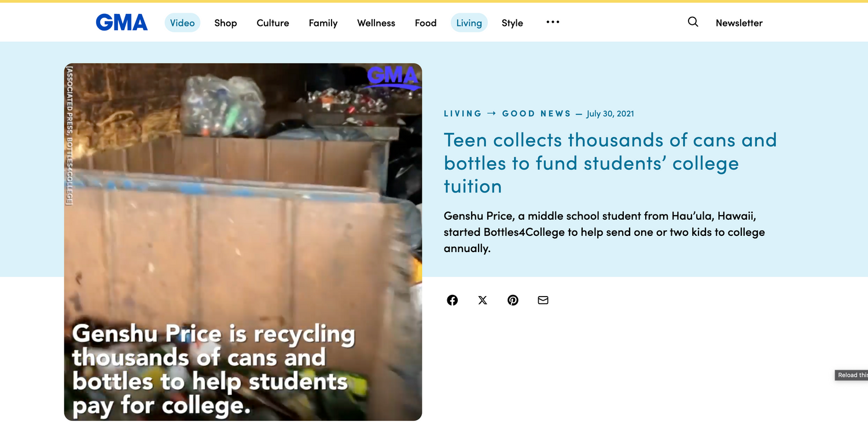Viewport: 868px width, 429px height.
Task: Click the GMA logo in header
Action: [122, 23]
